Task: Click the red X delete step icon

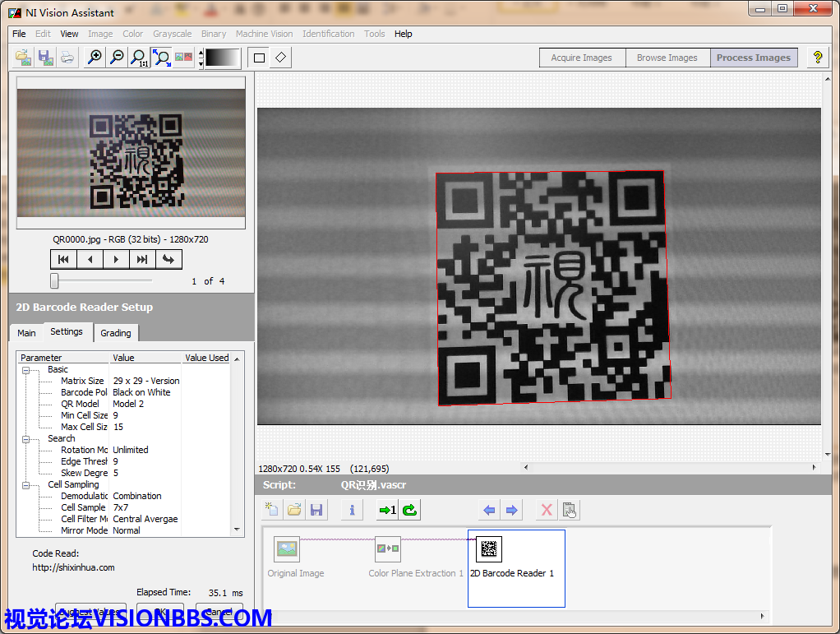Action: click(546, 511)
